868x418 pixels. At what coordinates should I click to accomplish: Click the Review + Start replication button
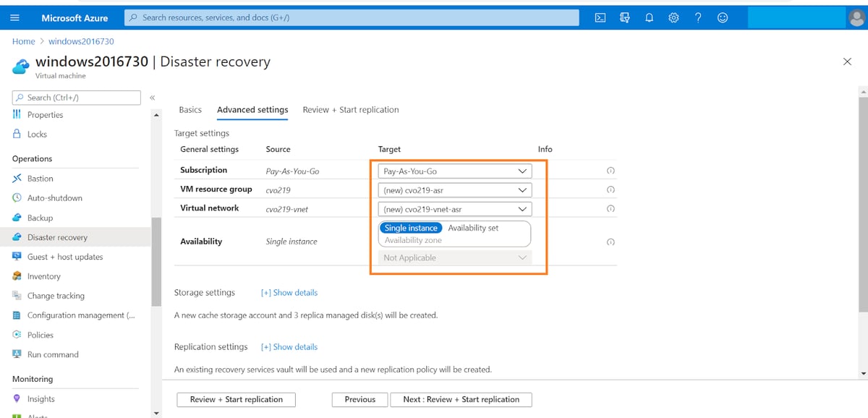(236, 399)
